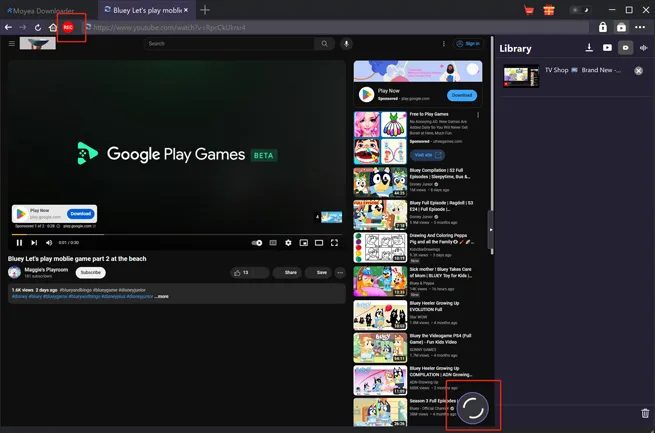The height and width of the screenshot is (433, 655).
Task: Expand description with ...more link
Action: (161, 296)
